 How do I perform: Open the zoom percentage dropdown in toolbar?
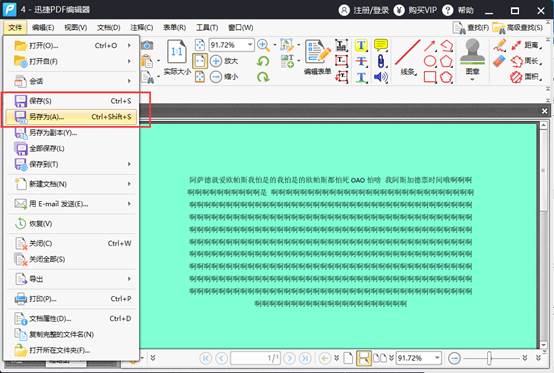pyautogui.click(x=250, y=45)
